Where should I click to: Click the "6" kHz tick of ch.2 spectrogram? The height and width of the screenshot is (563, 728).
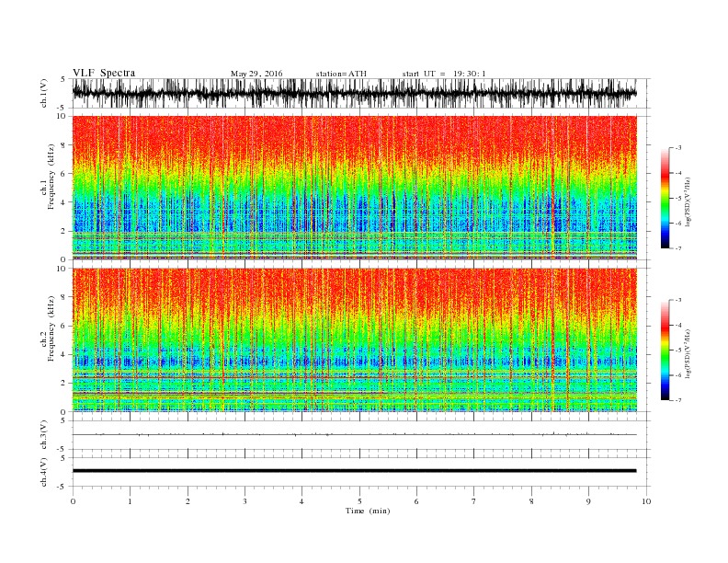click(x=64, y=326)
